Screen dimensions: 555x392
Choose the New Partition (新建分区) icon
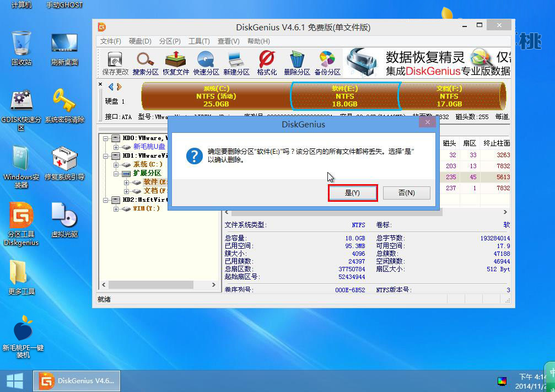pos(236,63)
